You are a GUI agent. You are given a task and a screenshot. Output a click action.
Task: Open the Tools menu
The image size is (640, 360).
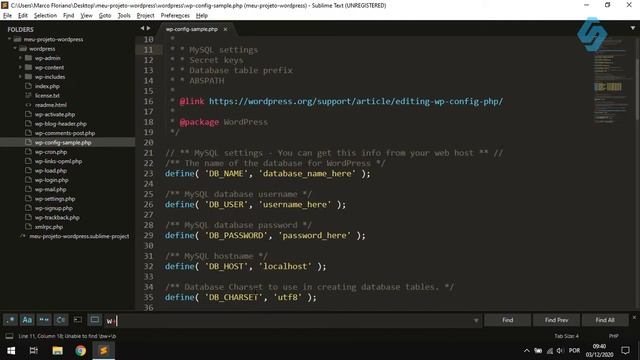click(x=124, y=16)
